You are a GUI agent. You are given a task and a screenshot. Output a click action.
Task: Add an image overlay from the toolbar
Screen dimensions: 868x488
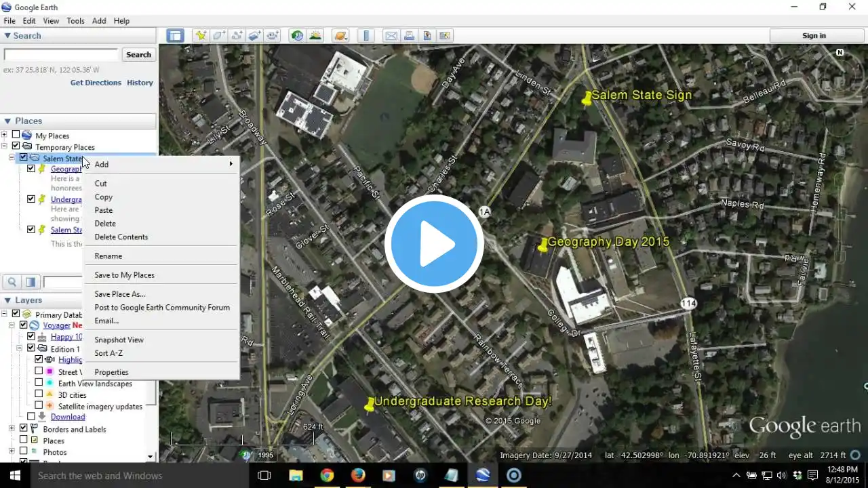255,36
